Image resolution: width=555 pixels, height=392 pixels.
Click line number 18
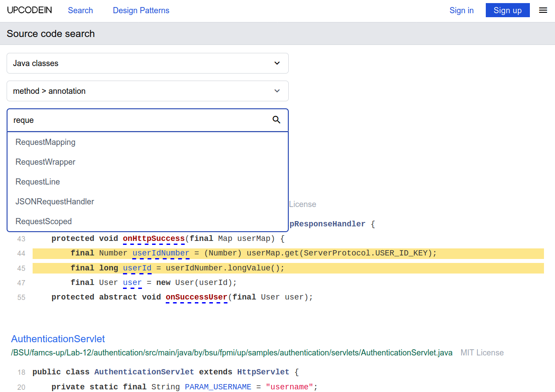[21, 372]
